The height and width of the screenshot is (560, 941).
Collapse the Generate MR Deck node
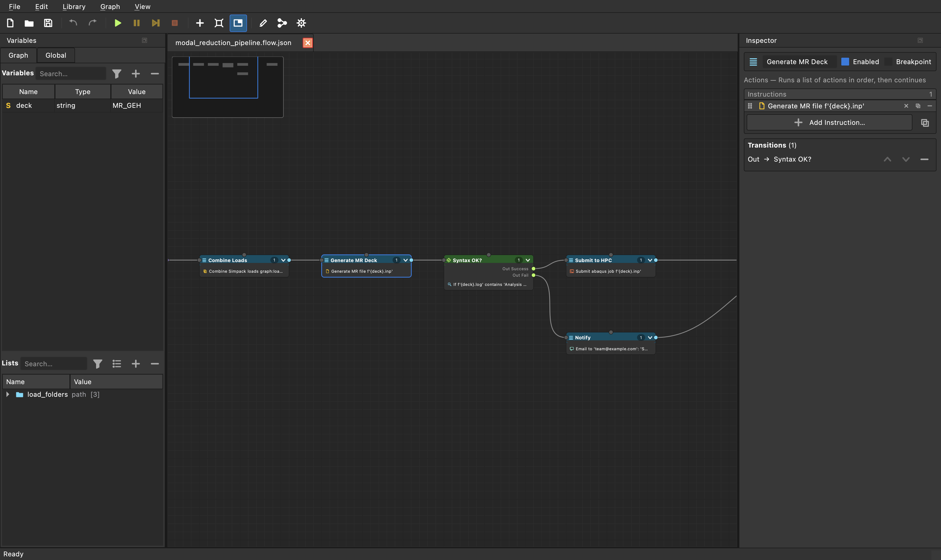click(x=406, y=260)
